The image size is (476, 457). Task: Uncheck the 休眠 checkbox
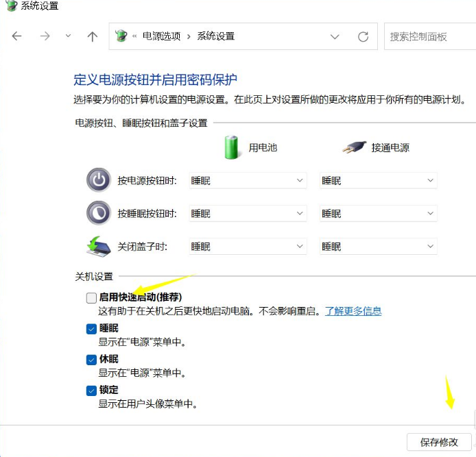[x=91, y=360]
